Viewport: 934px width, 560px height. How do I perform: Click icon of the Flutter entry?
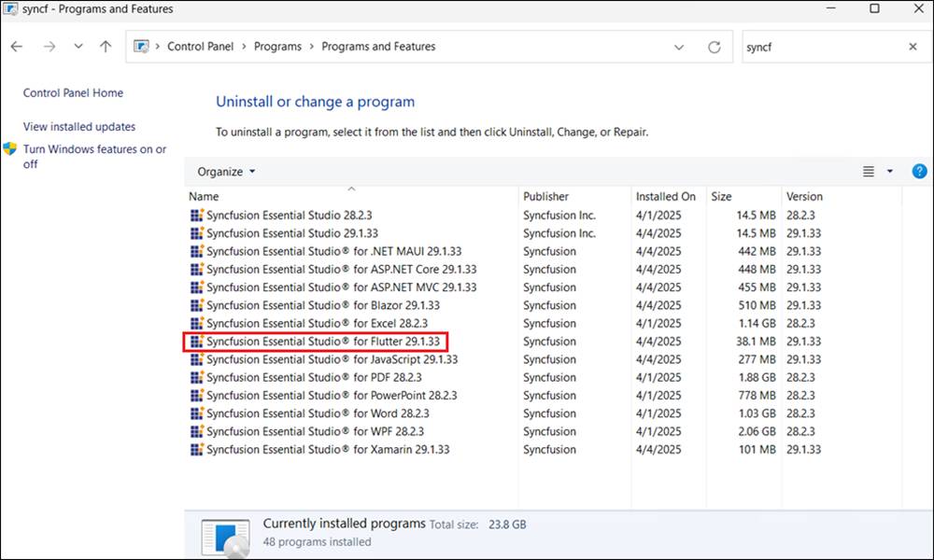(x=196, y=342)
